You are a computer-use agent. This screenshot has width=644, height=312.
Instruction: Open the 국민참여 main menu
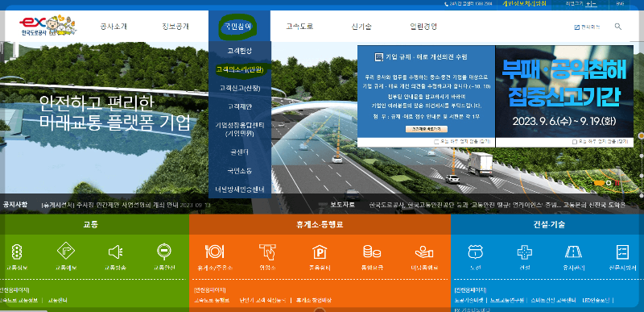click(237, 27)
